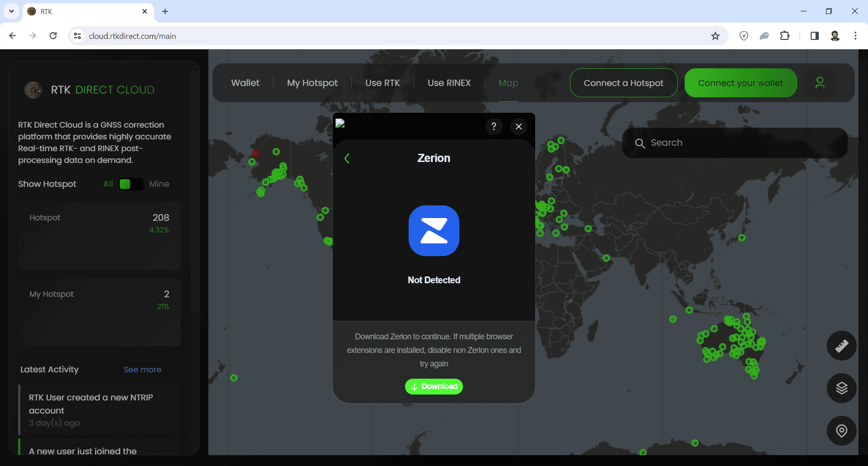This screenshot has width=868, height=466.
Task: Open the map layers button
Action: coord(841,388)
